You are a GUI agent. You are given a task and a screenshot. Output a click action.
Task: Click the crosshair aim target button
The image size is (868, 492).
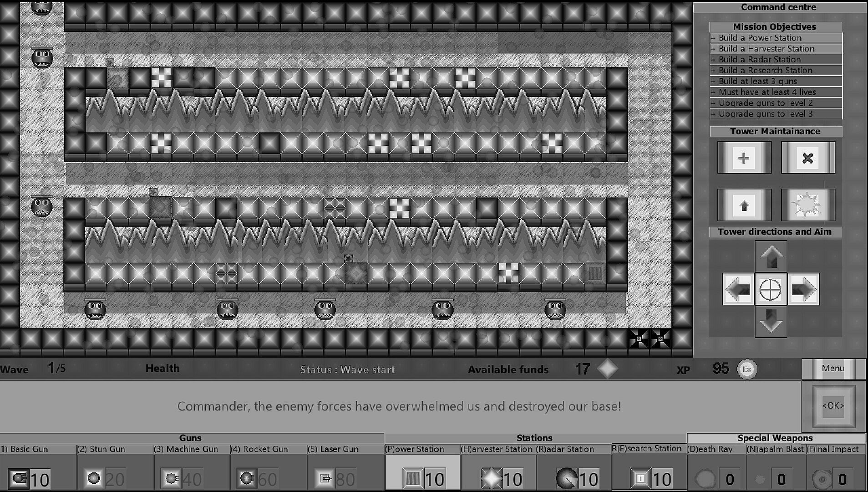click(771, 289)
